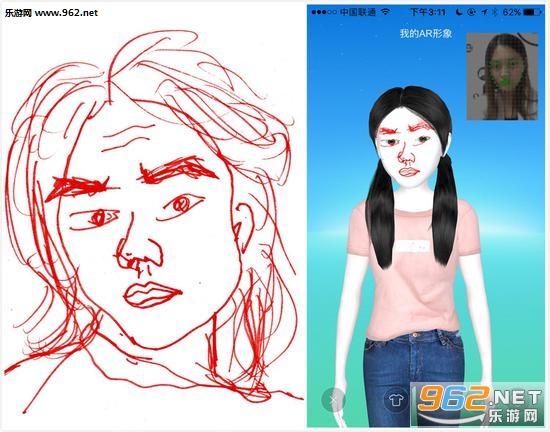This screenshot has width=550, height=432.
Task: Tap the 下午3:11 clock in status bar
Action: [x=428, y=12]
